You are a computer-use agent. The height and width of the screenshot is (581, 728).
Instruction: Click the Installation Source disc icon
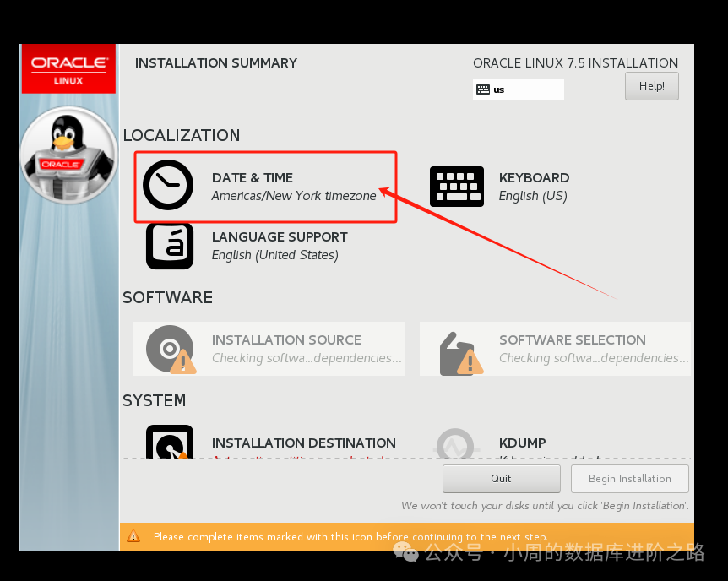coord(171,350)
